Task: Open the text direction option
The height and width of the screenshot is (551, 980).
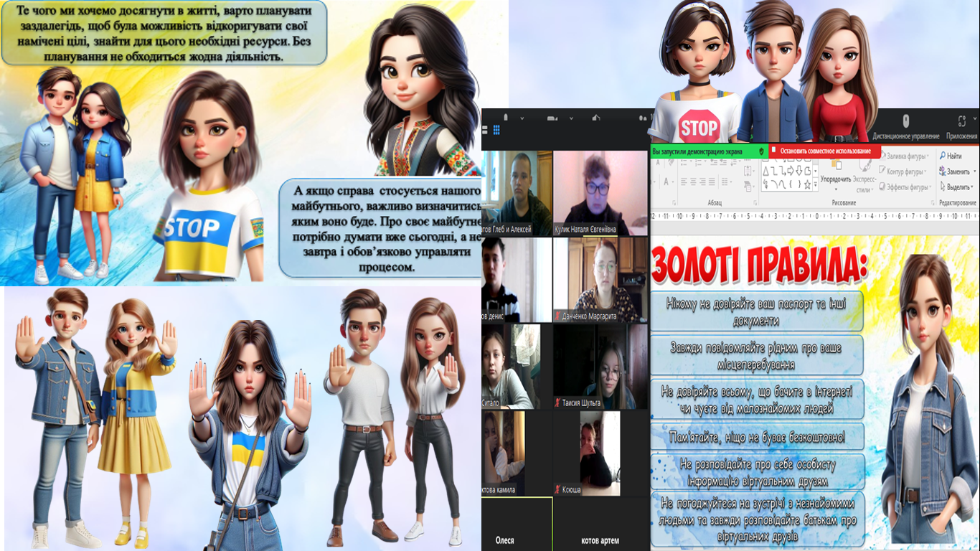Action: tap(748, 171)
